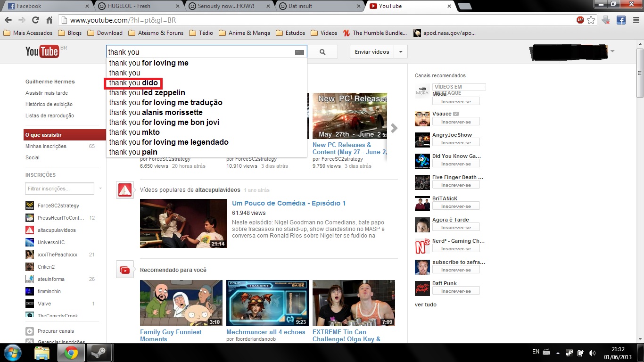The width and height of the screenshot is (644, 362).
Task: Subscribe to AngryJoeShow with Inscrever-se
Action: pyautogui.click(x=456, y=142)
